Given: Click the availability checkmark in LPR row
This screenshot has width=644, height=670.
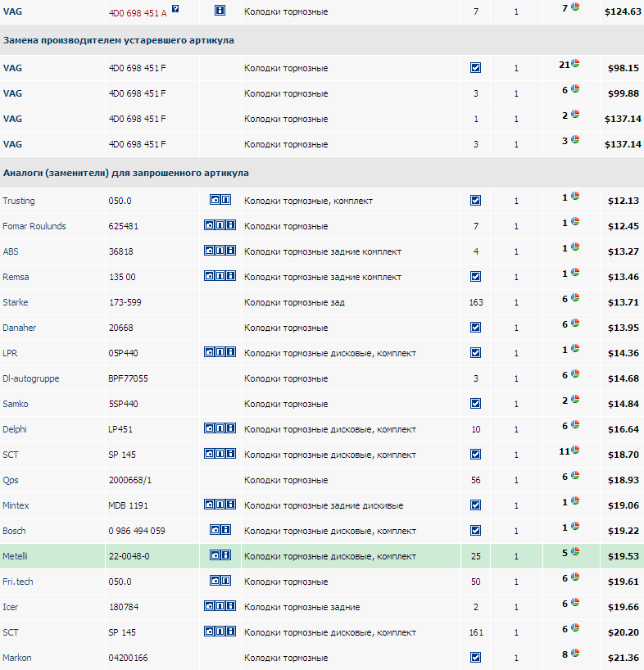Looking at the screenshot, I should [x=476, y=353].
